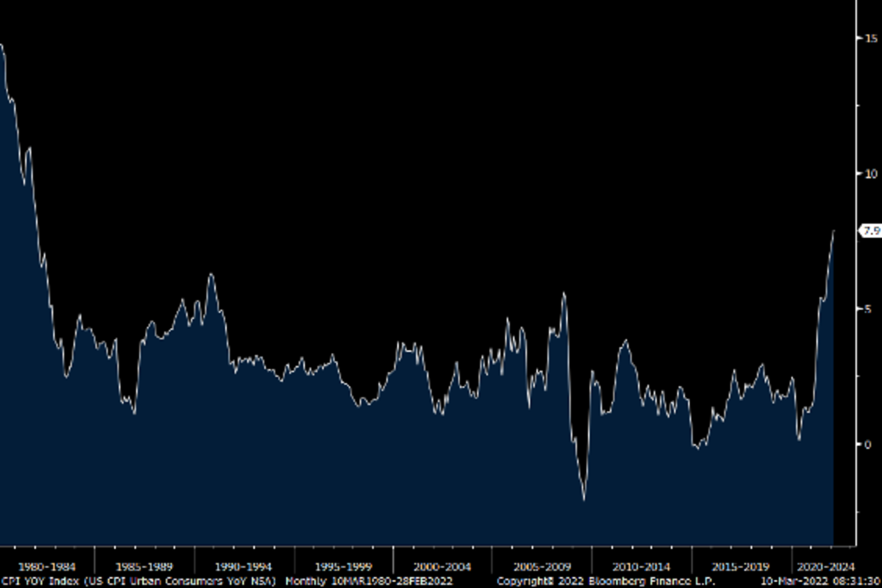This screenshot has width=882, height=588.
Task: Click the 2005-2009 period label
Action: click(x=541, y=567)
